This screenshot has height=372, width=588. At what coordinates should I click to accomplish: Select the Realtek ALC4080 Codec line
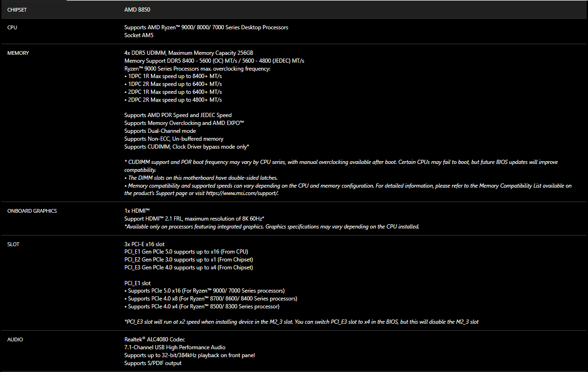155,339
